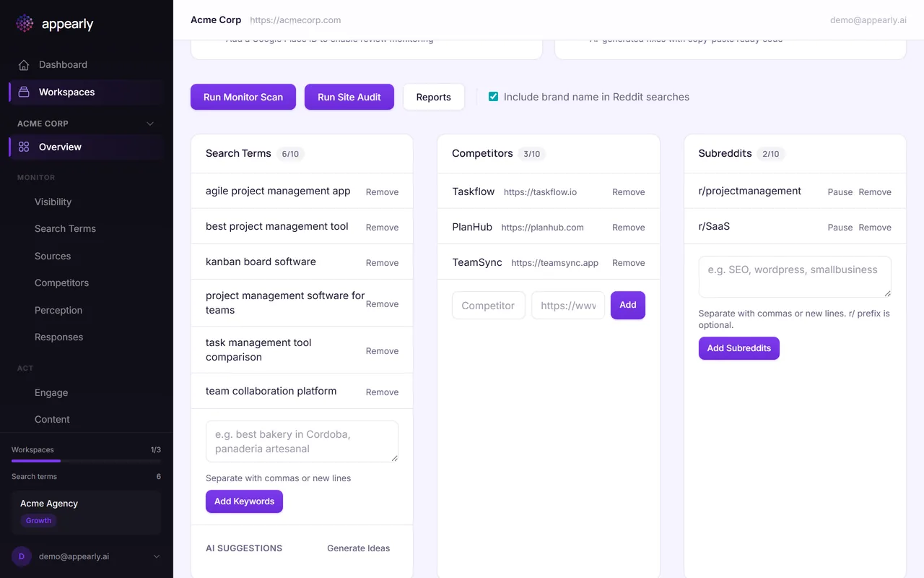Image resolution: width=924 pixels, height=578 pixels.
Task: Open Dashboard via the home icon
Action: 24,65
